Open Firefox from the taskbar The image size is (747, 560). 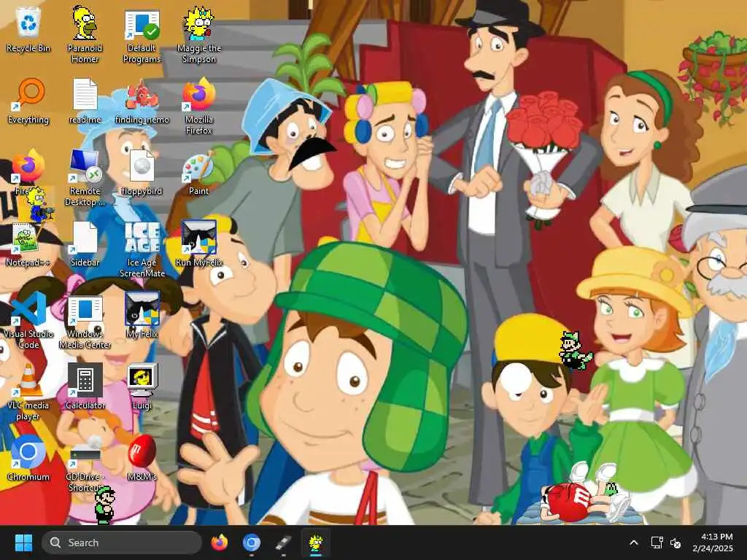click(219, 542)
